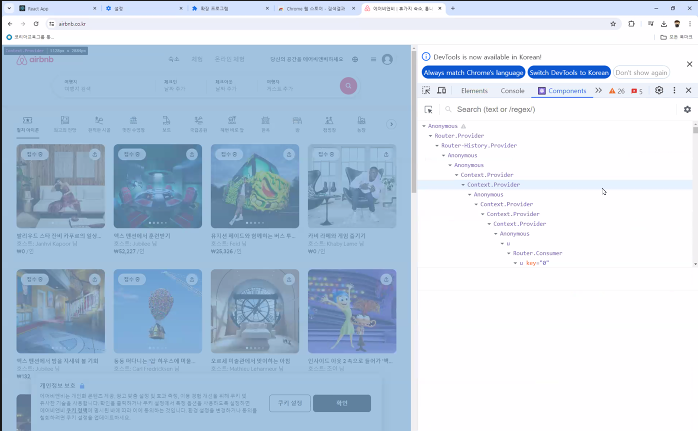Open Chrome extensions puzzle icon

631,24
